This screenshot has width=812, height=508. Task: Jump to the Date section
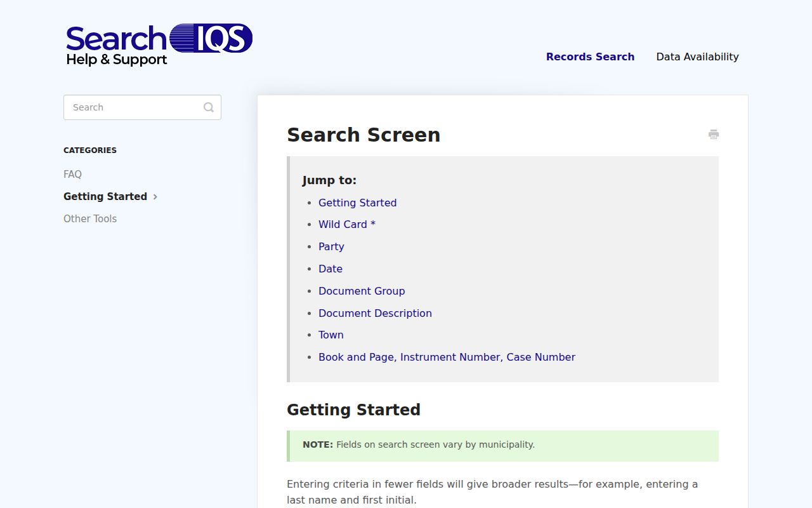pos(331,269)
